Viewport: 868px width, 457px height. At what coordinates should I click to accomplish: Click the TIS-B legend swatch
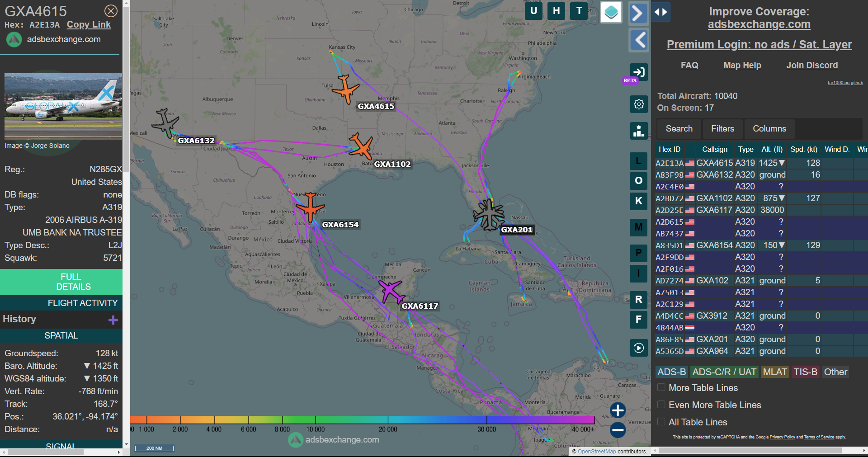pyautogui.click(x=805, y=372)
